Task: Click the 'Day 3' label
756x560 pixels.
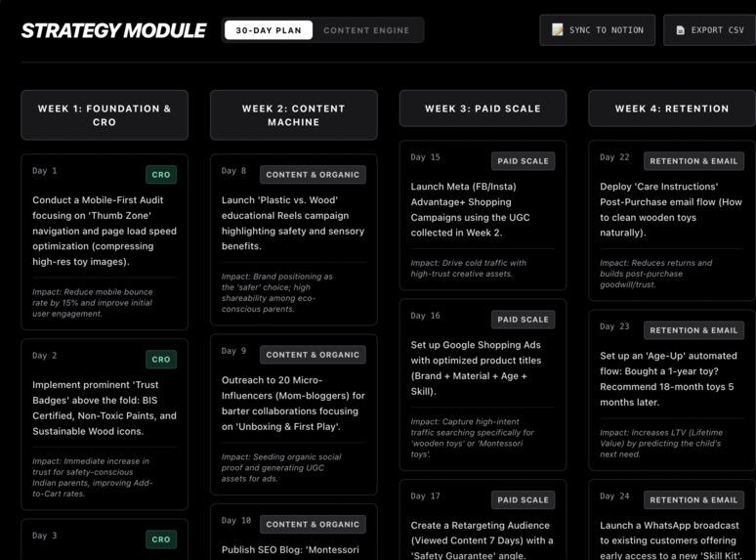Action: tap(44, 536)
